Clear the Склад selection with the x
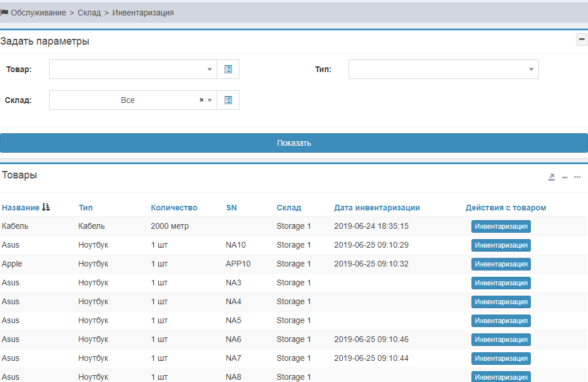Screen dimensions: 588x382 tap(201, 100)
